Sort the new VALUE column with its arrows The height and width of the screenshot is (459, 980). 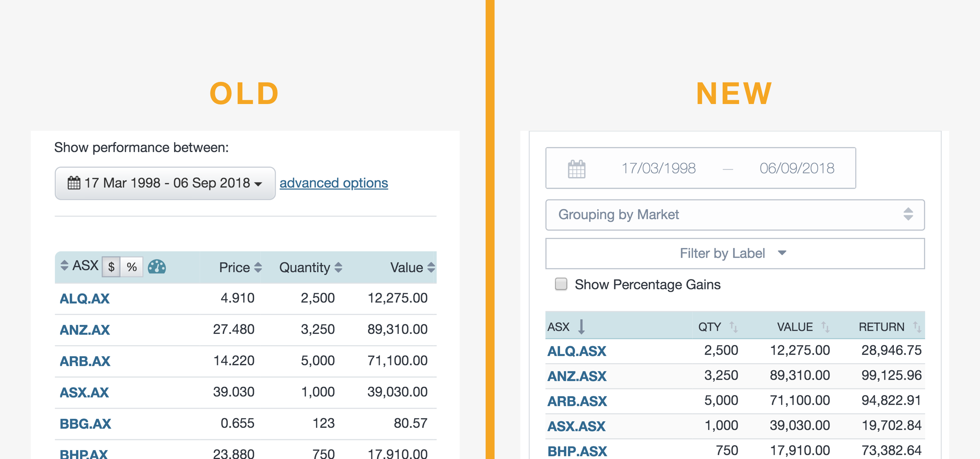click(825, 326)
